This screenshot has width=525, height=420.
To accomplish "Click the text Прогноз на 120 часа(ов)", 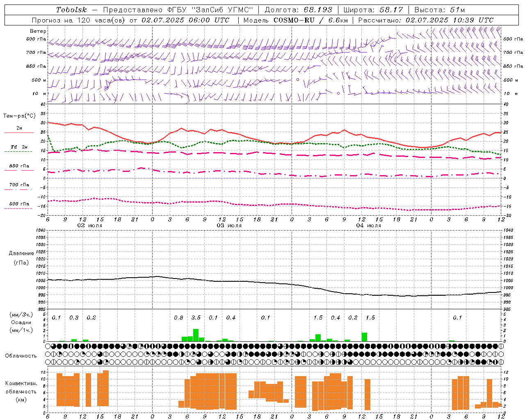I will point(79,20).
